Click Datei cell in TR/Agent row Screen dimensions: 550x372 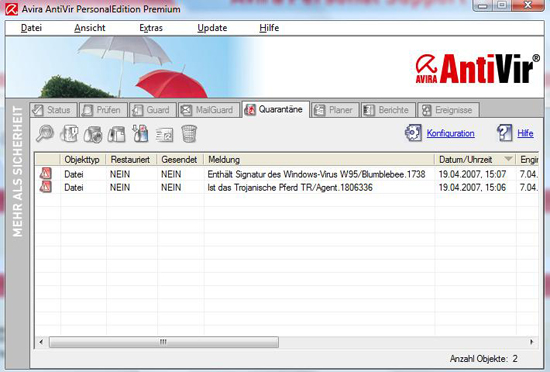pos(74,187)
